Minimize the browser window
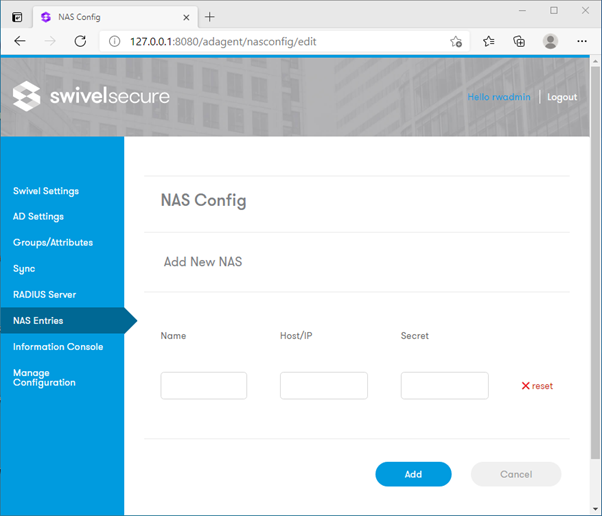The width and height of the screenshot is (602, 516). (x=522, y=11)
